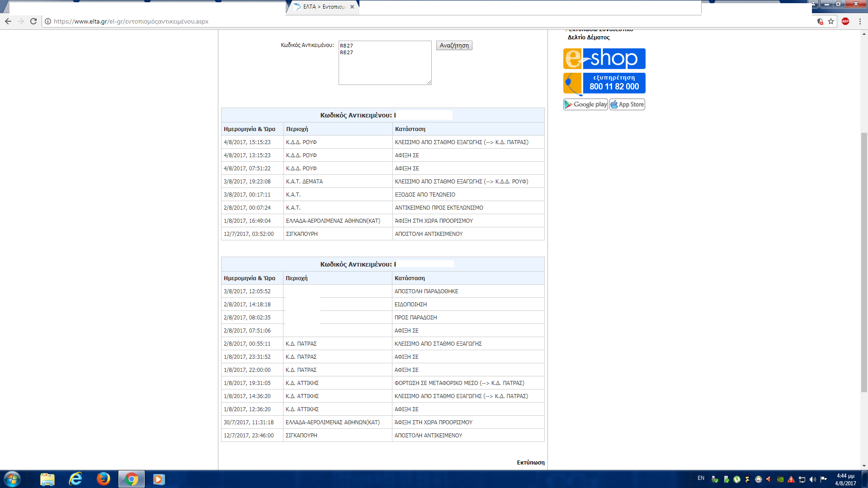Click the Windows Start orb

coord(12,479)
